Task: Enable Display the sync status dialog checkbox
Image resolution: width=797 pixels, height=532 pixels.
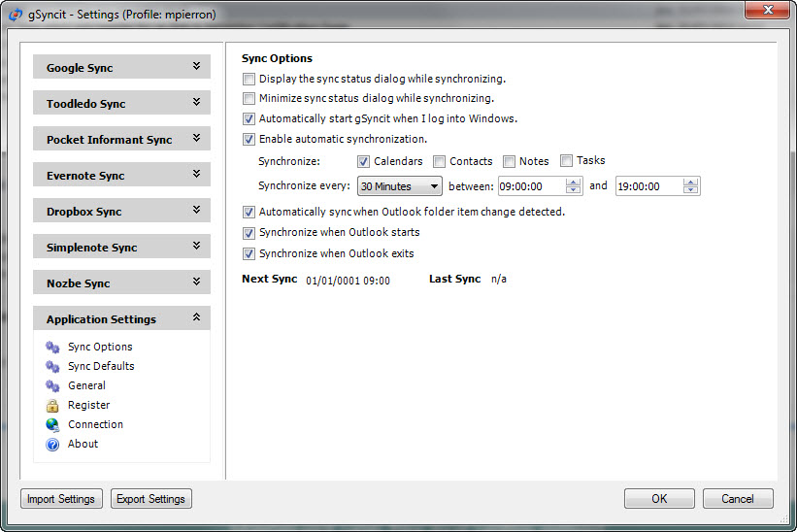Action: click(x=249, y=80)
